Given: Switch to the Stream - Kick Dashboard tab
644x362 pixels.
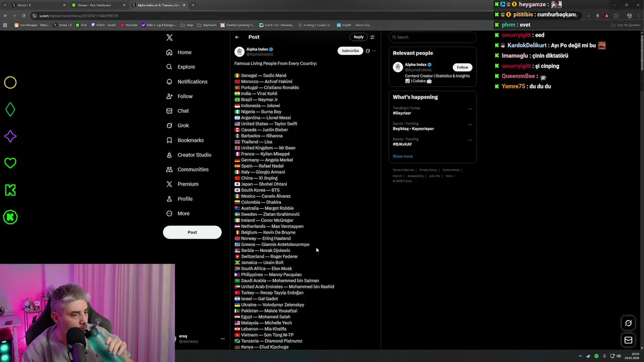Looking at the screenshot, I should (98, 5).
